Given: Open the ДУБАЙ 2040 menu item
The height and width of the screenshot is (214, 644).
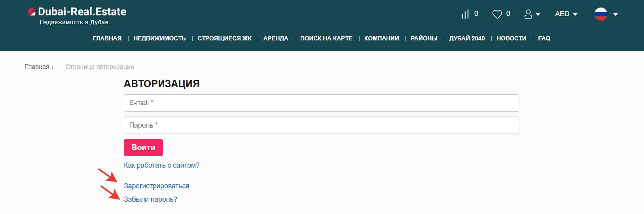Looking at the screenshot, I should (467, 38).
